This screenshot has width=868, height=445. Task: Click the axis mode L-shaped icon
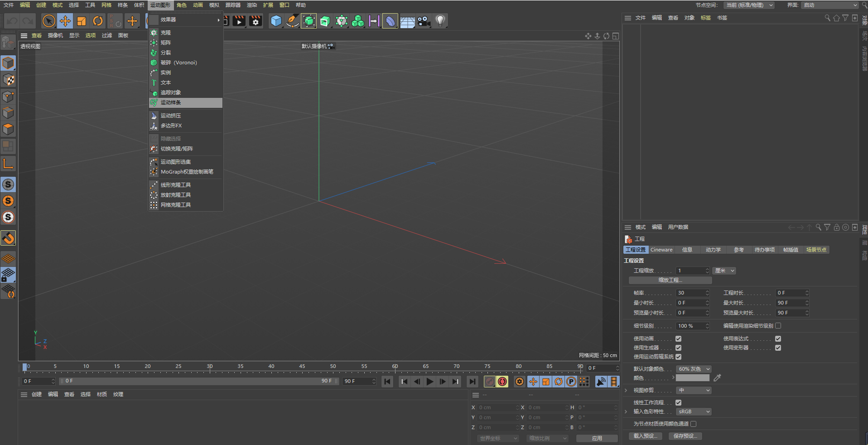coord(8,164)
